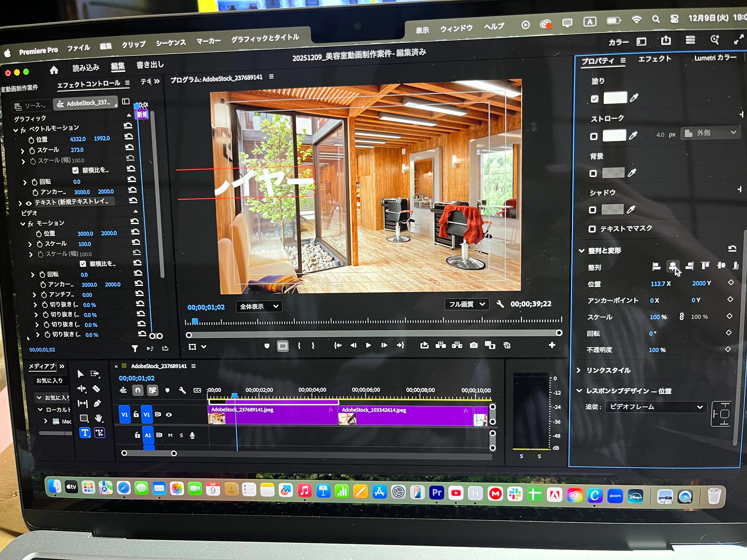The image size is (747, 560).
Task: Click the 位置 112.7 X value field
Action: click(x=658, y=284)
